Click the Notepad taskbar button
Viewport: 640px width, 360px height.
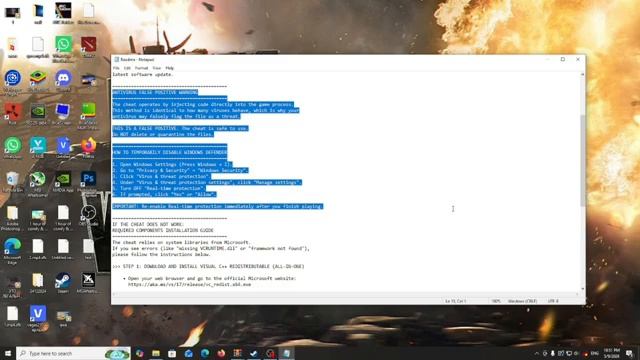286,353
